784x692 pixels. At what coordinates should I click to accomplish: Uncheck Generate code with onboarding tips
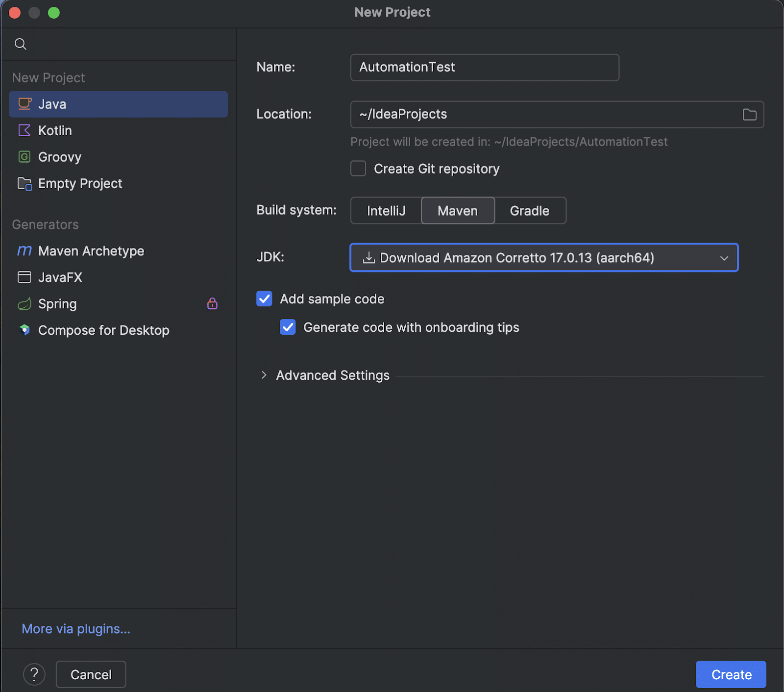(x=288, y=327)
